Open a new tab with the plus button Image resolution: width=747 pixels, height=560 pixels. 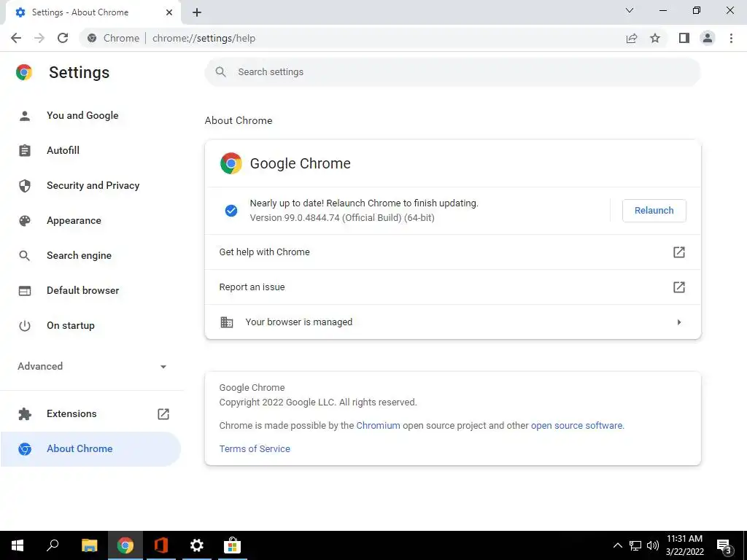[197, 12]
